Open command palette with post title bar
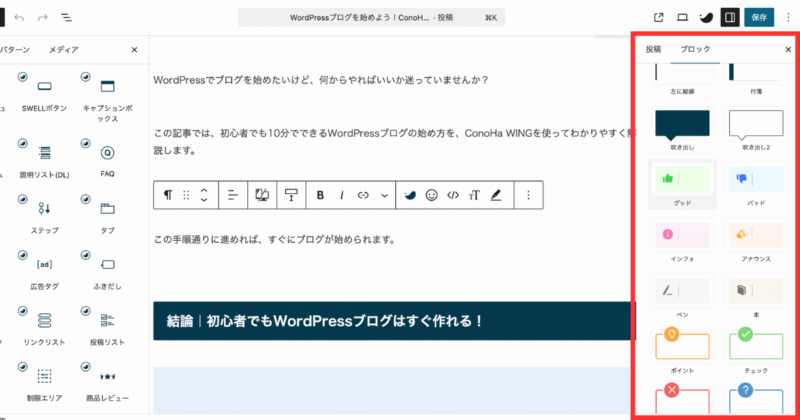Viewport: 800px width, 420px height. point(371,17)
